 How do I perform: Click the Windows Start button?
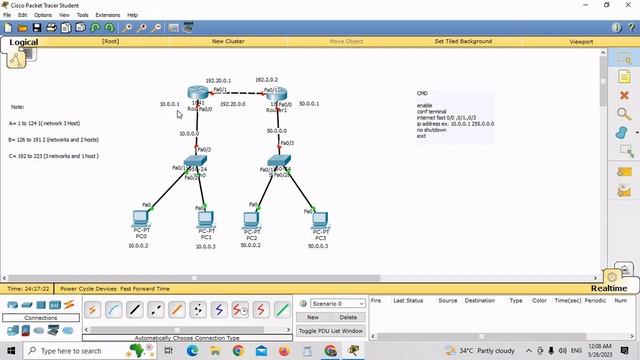[11, 351]
